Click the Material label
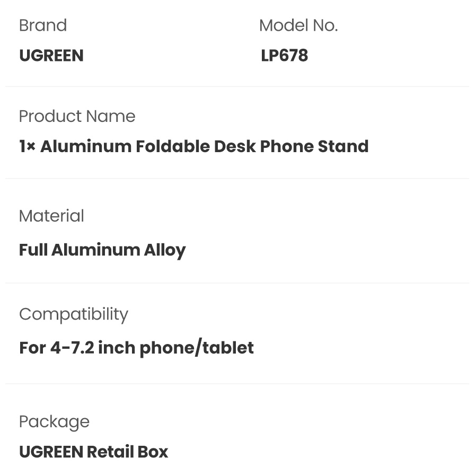 (x=51, y=216)
